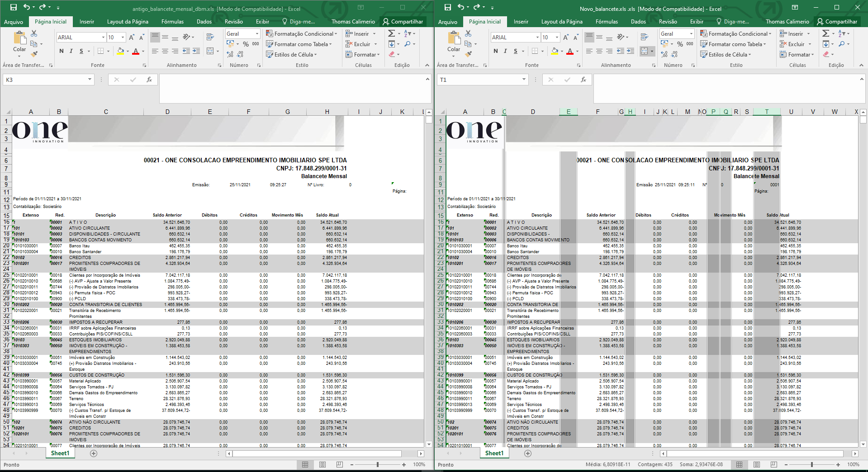
Task: Click Cut scissors icon in left window
Action: click(34, 33)
